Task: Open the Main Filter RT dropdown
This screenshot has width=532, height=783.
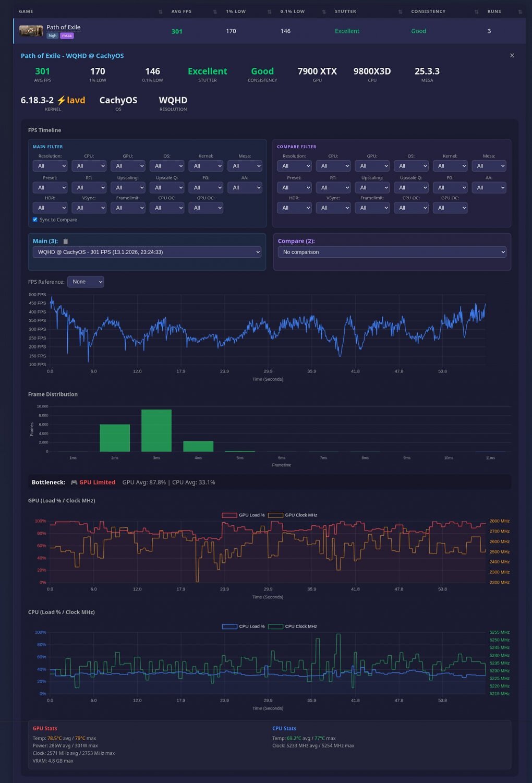Action: 89,187
